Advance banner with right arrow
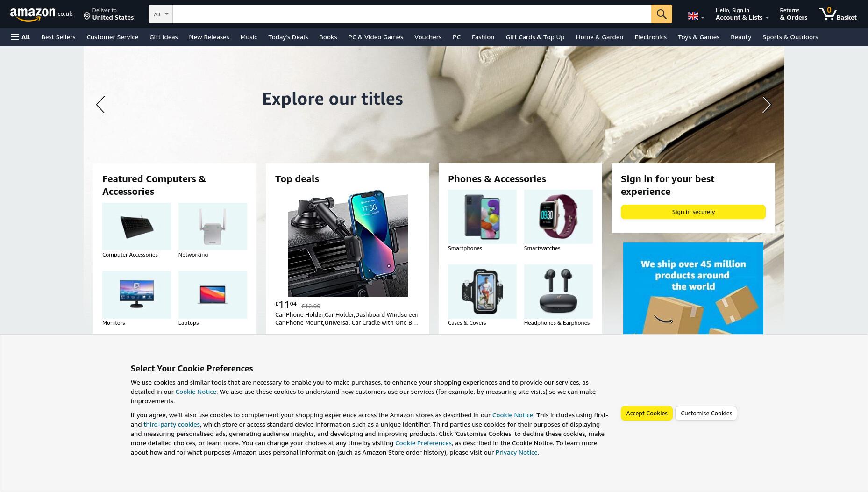The image size is (868, 492). (x=766, y=105)
